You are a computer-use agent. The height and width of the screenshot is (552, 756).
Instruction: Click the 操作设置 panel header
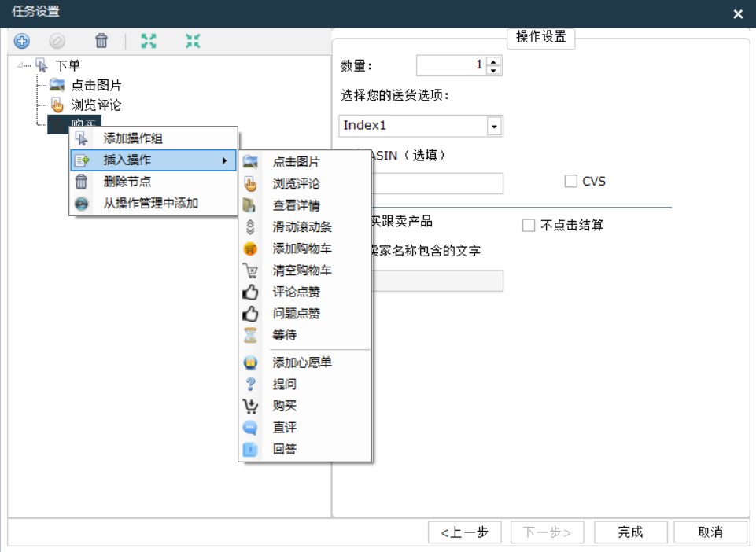point(541,37)
